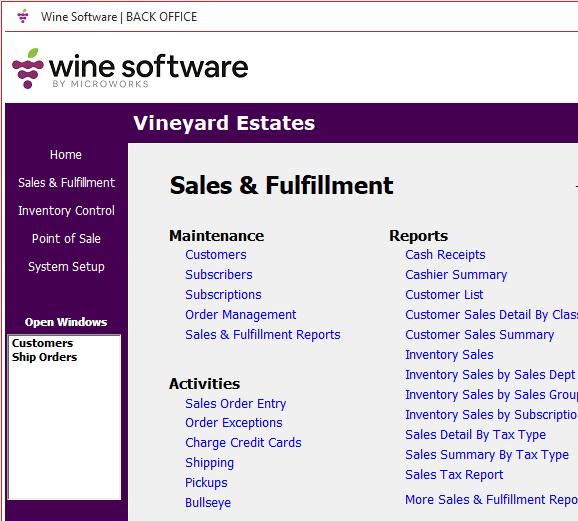Click the grape icon in the title bar
The image size is (578, 521).
(23, 16)
